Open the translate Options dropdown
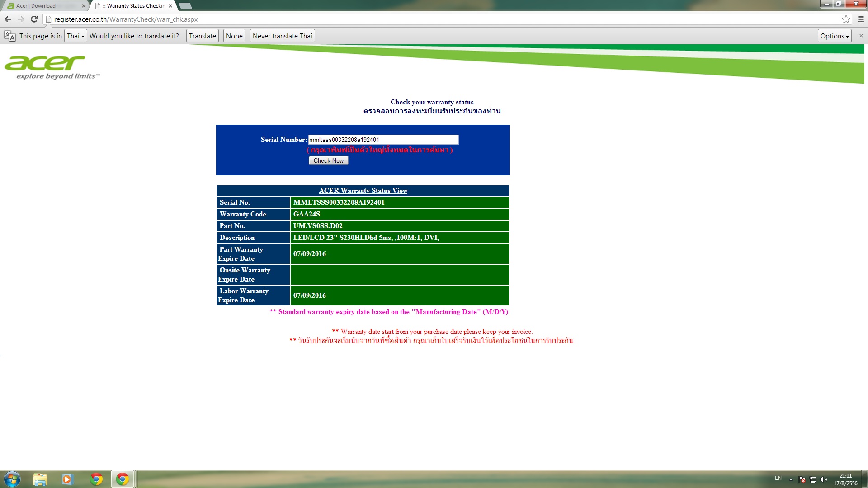868x488 pixels. [x=834, y=36]
